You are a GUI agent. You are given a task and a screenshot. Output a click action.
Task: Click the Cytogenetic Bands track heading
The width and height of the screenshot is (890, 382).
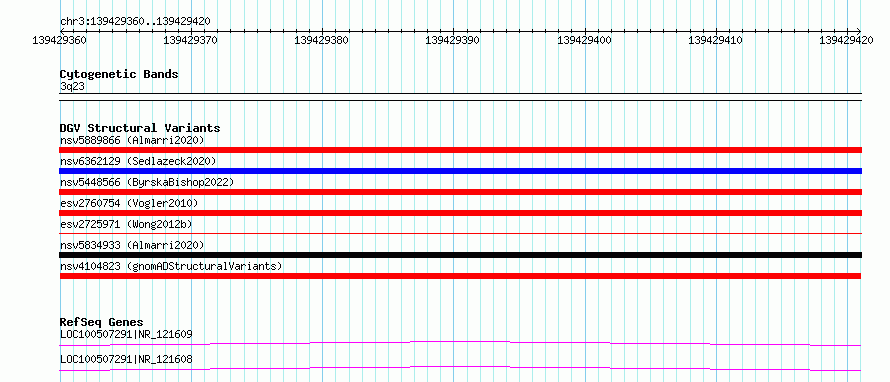119,74
